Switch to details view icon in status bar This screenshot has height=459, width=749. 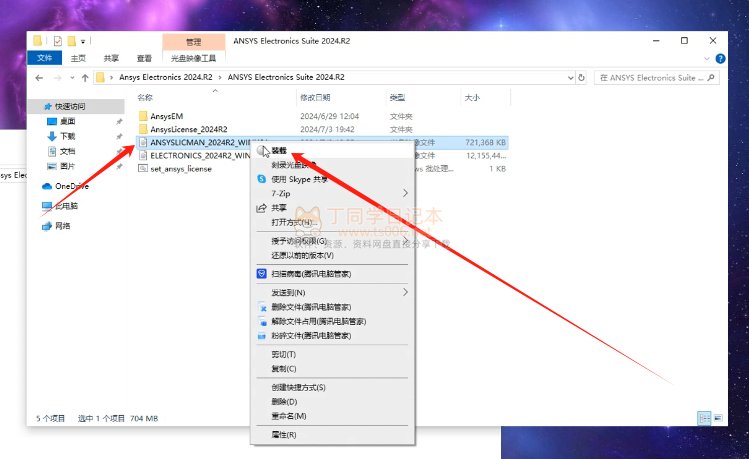point(704,418)
